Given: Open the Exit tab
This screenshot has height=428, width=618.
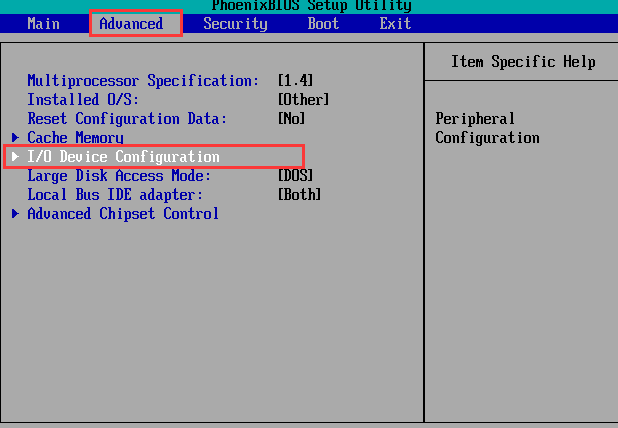Looking at the screenshot, I should point(395,23).
